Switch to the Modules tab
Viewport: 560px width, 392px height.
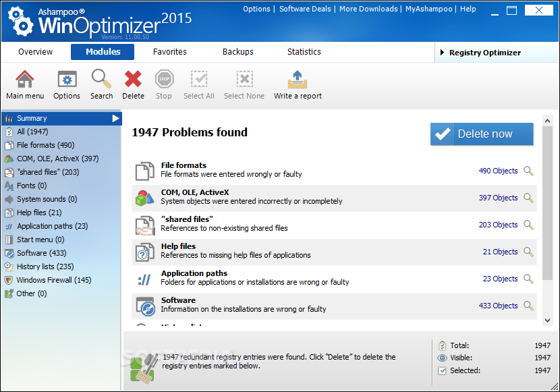[x=103, y=52]
